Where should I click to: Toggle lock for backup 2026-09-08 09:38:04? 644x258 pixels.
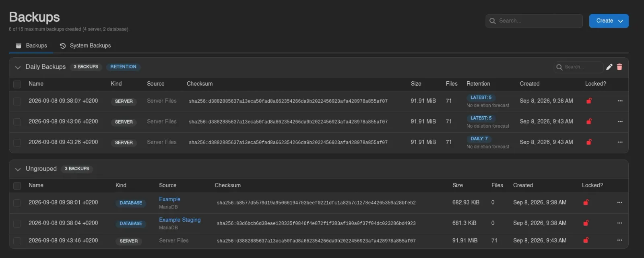click(586, 223)
